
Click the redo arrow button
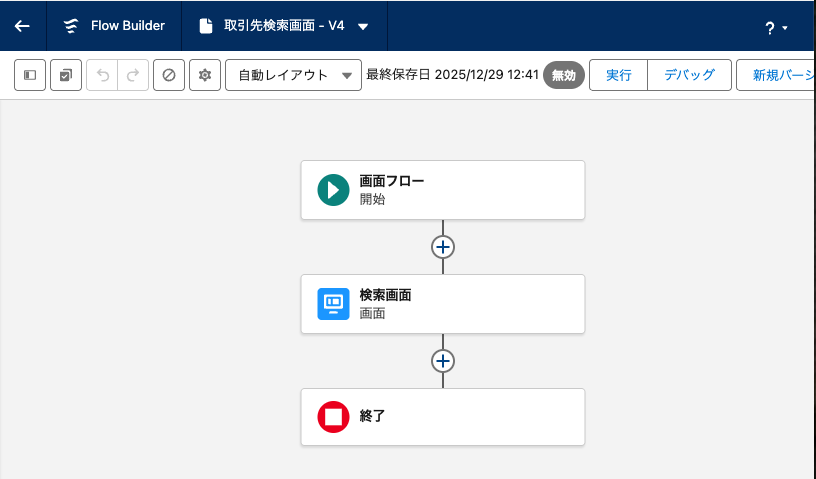(132, 75)
